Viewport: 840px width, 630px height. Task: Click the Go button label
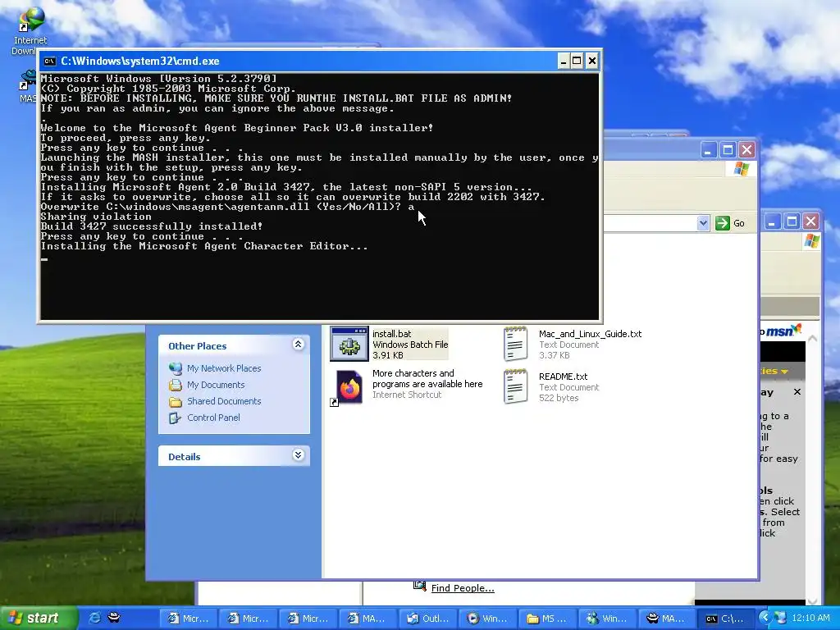(739, 223)
